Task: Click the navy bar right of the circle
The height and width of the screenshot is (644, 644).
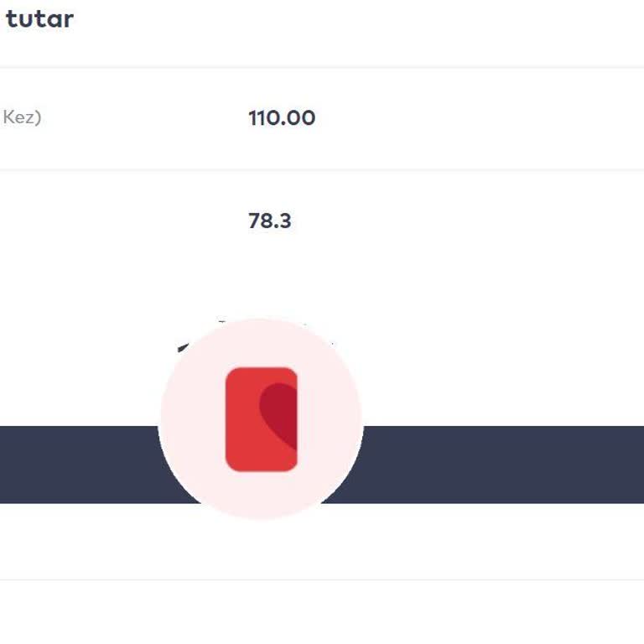Action: pyautogui.click(x=503, y=465)
